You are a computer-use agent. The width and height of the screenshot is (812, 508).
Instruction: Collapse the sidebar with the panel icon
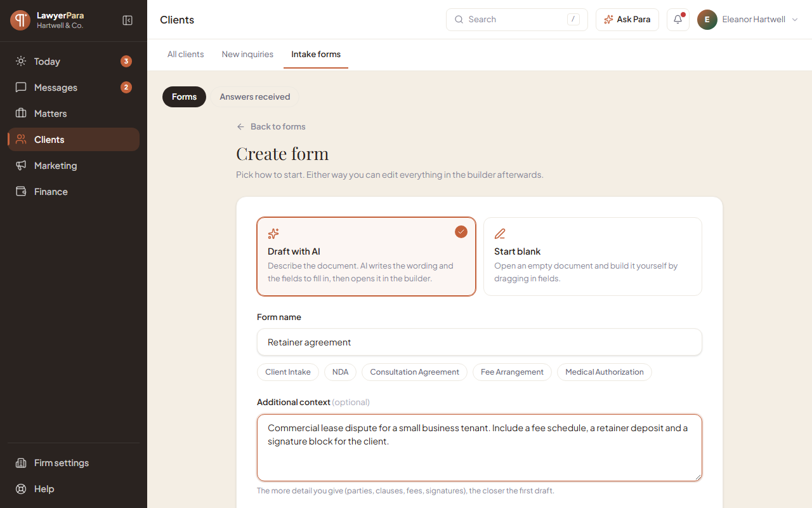click(x=128, y=20)
